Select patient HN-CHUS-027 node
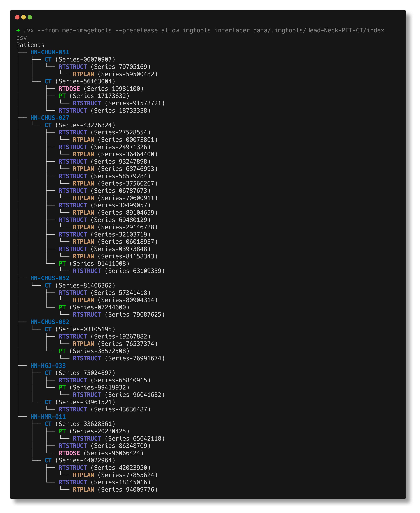The width and height of the screenshot is (420, 513). tap(50, 118)
